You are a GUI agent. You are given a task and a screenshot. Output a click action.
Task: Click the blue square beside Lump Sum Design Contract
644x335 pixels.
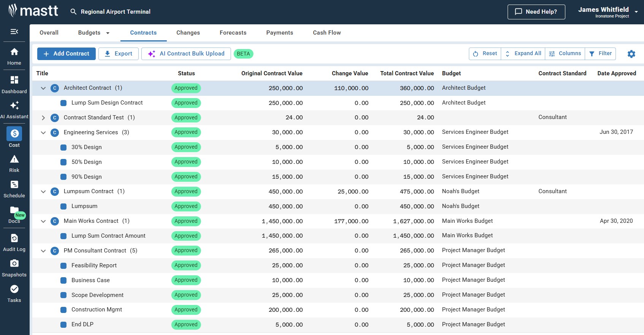tap(63, 103)
